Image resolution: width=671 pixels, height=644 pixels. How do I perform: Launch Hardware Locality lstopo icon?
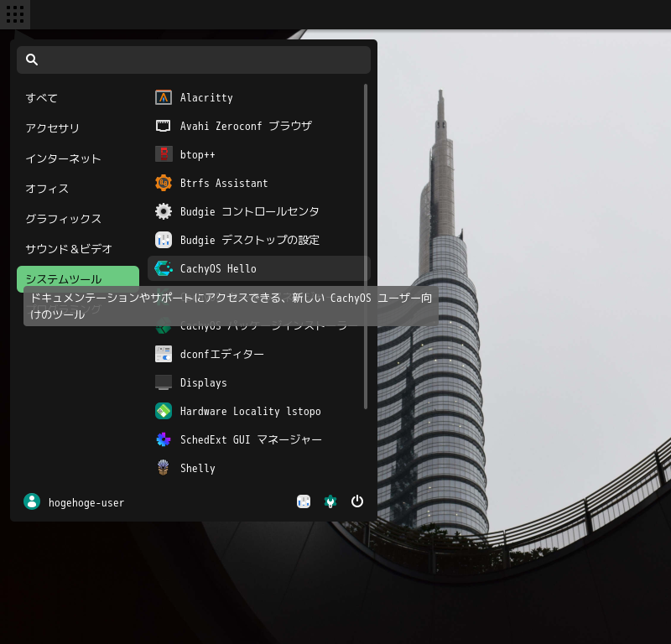[163, 411]
